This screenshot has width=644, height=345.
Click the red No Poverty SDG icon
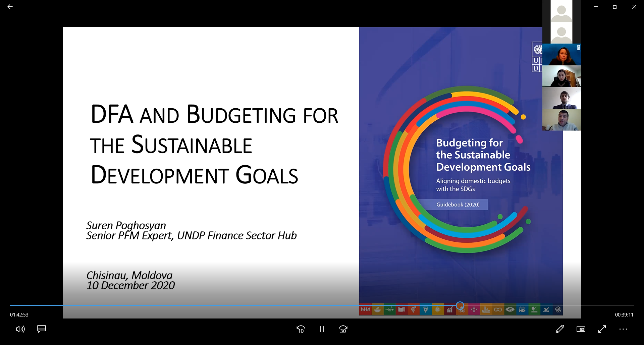tap(365, 309)
